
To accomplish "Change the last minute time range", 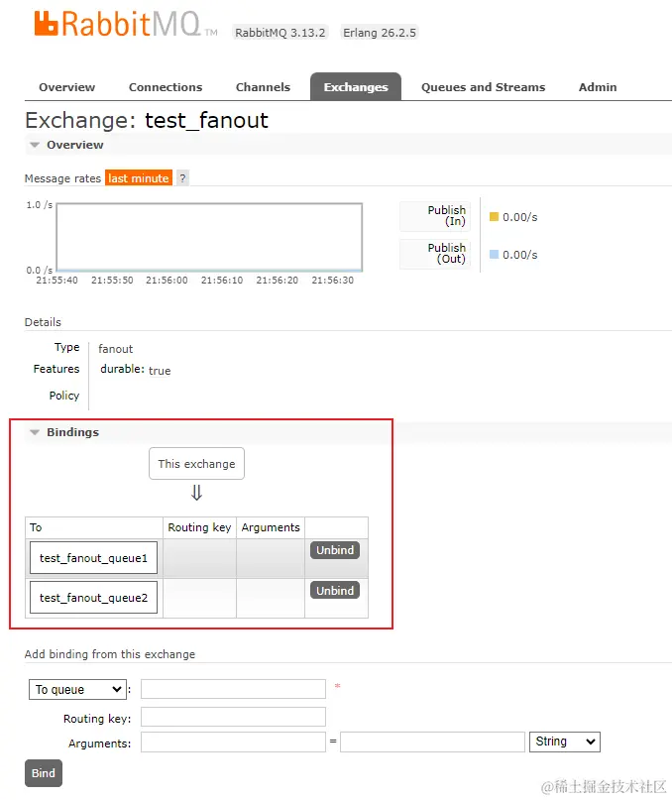I will [x=139, y=178].
